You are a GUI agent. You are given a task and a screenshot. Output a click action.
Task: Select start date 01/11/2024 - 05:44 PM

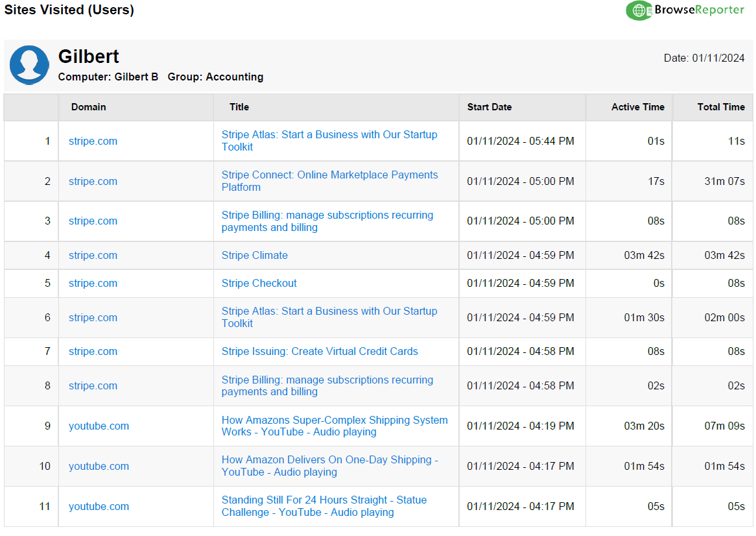click(521, 141)
